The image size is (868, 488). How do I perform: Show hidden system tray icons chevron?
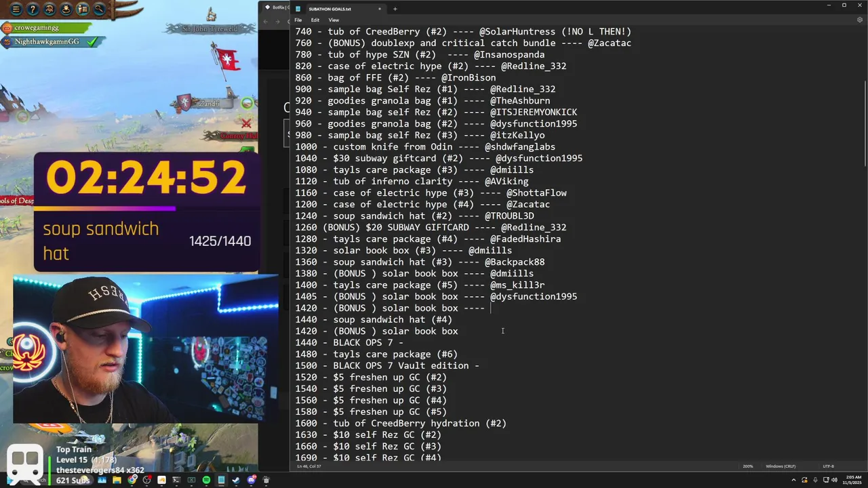(793, 480)
